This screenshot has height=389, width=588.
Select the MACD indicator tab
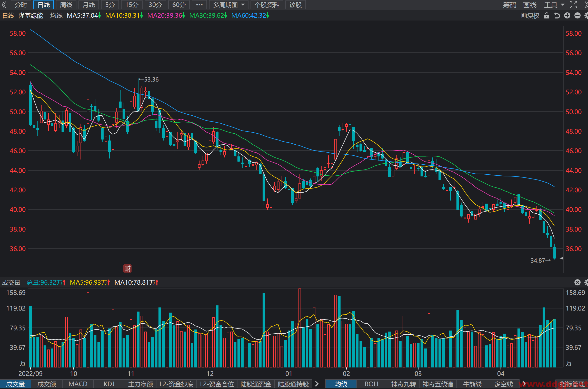tap(78, 384)
